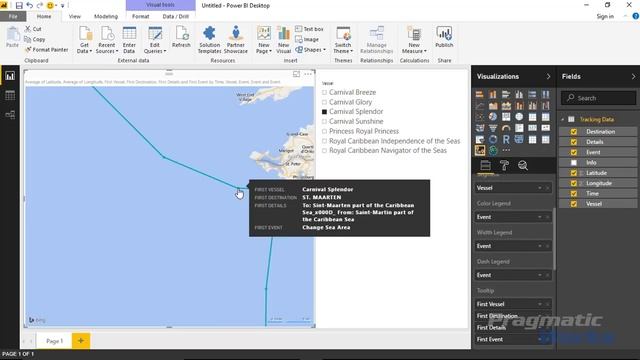Create a New Measure
This screenshot has width=640, height=360.
tap(414, 40)
